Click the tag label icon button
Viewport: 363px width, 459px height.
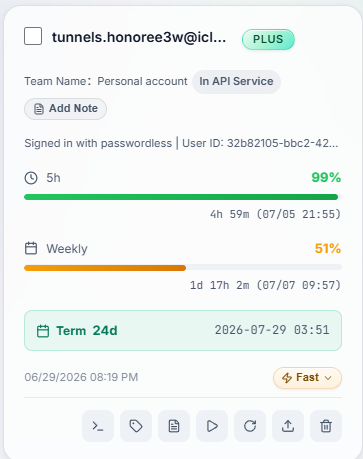(136, 426)
